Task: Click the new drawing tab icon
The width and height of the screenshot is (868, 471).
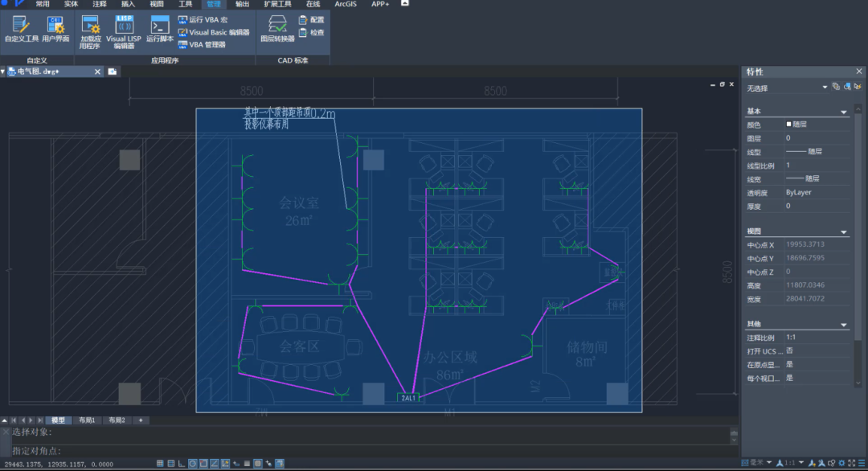Action: [x=113, y=72]
